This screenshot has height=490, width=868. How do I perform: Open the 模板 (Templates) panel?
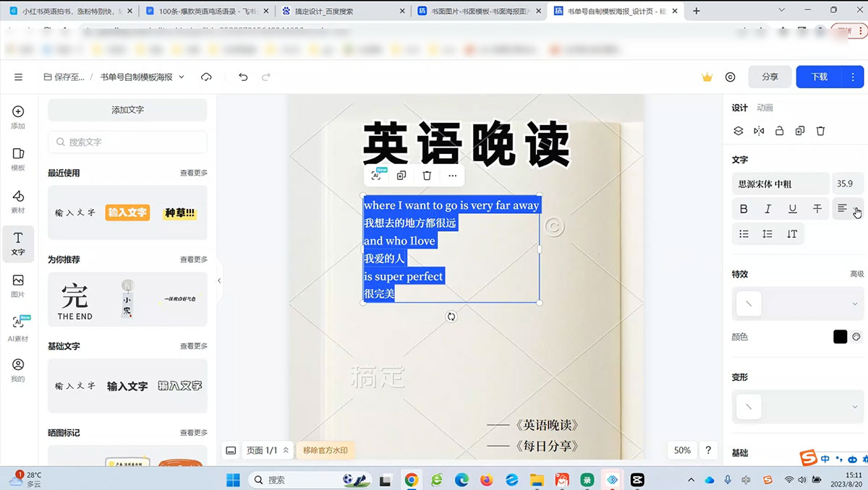click(17, 160)
